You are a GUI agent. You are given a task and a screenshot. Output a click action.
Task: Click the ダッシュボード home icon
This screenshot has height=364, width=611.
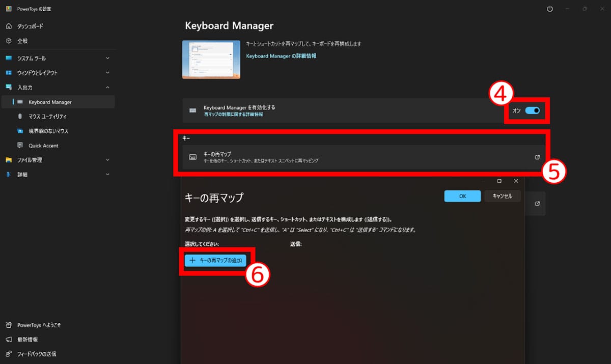(9, 26)
